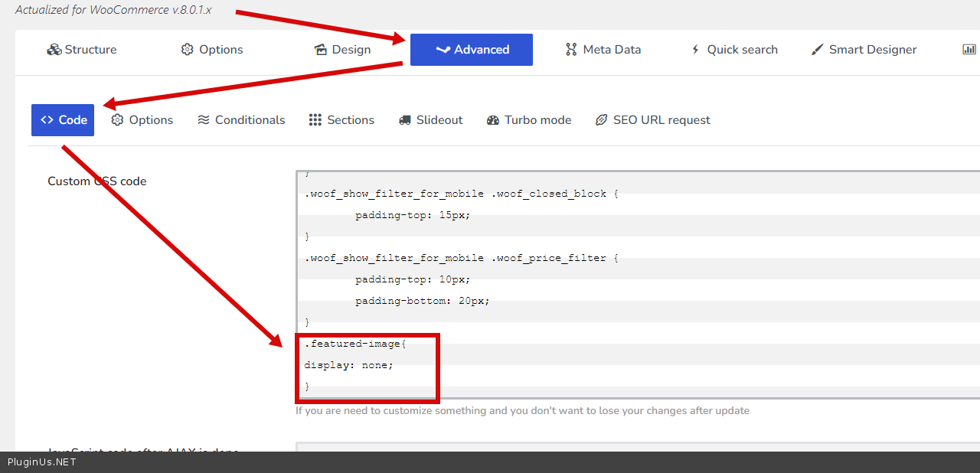980x473 pixels.
Task: Click the Smart Designer brush icon
Action: point(818,50)
